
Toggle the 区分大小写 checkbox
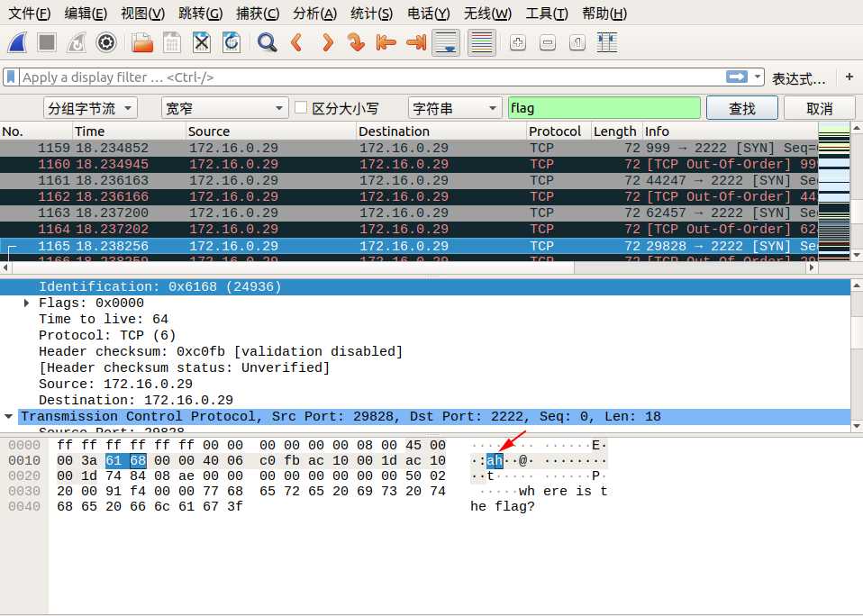301,108
